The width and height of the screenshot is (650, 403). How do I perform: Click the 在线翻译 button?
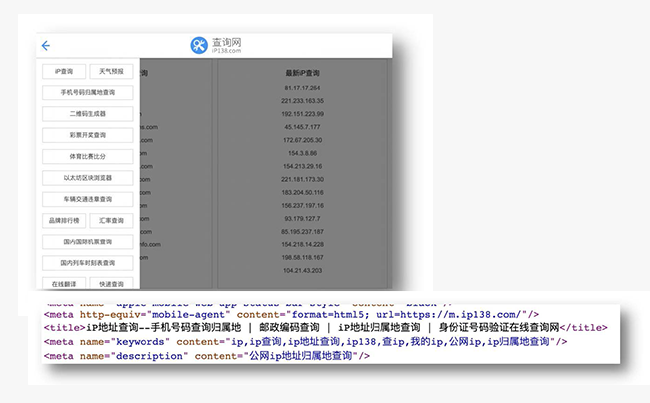(x=64, y=283)
